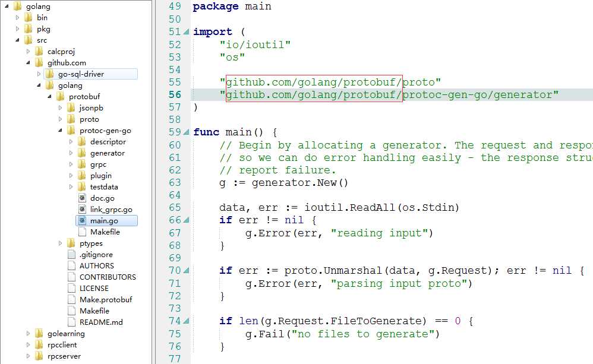
Task: Expand the go-sql-driver folder arrow
Action: point(39,74)
